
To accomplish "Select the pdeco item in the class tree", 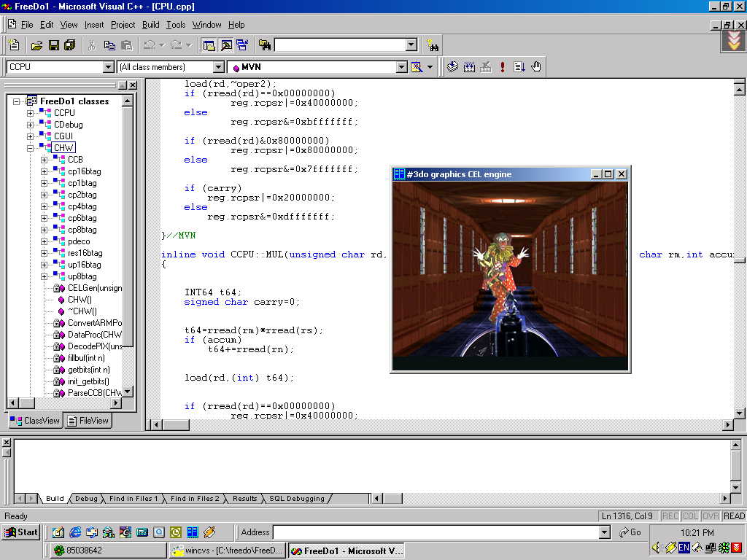I will click(79, 241).
